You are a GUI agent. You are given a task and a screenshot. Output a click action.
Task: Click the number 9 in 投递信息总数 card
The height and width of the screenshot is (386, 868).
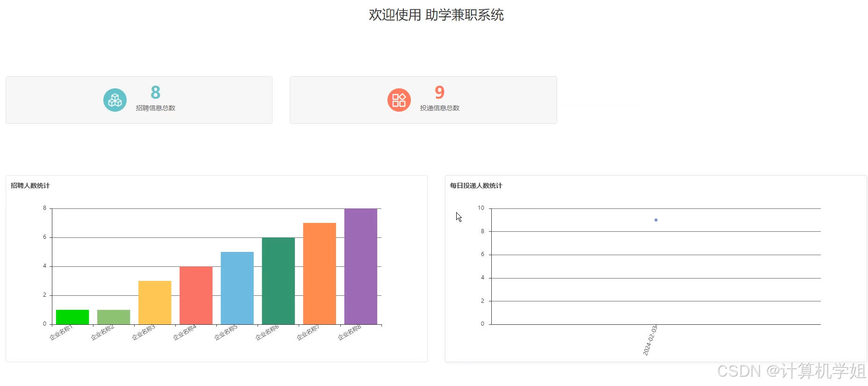coord(439,93)
